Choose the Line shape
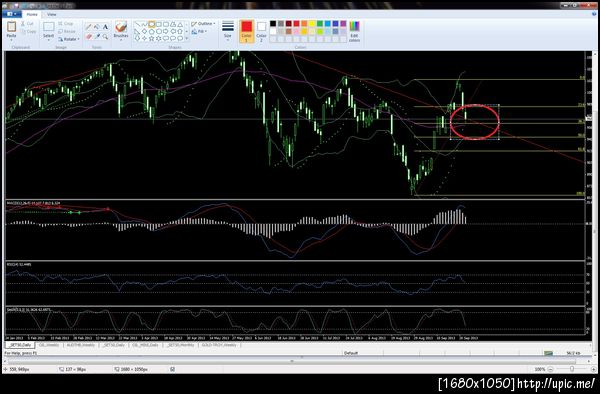Screen dimensions: 600x394 coord(138,24)
